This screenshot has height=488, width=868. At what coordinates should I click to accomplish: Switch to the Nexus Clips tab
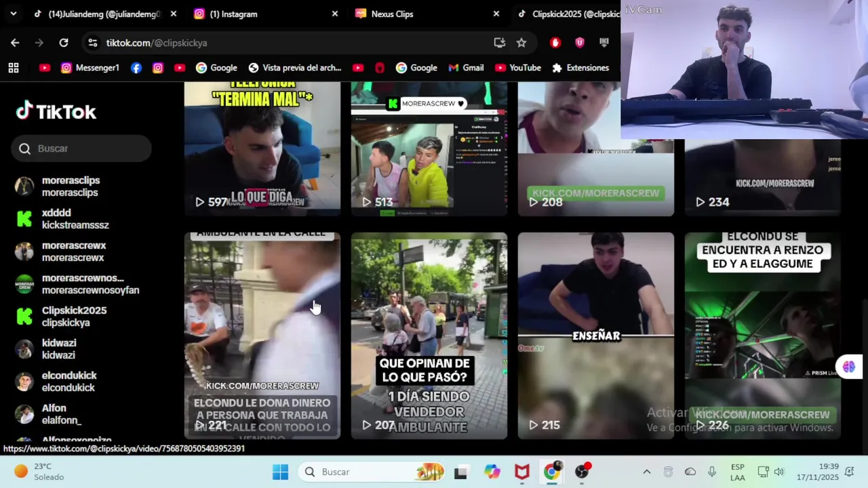[x=426, y=14]
